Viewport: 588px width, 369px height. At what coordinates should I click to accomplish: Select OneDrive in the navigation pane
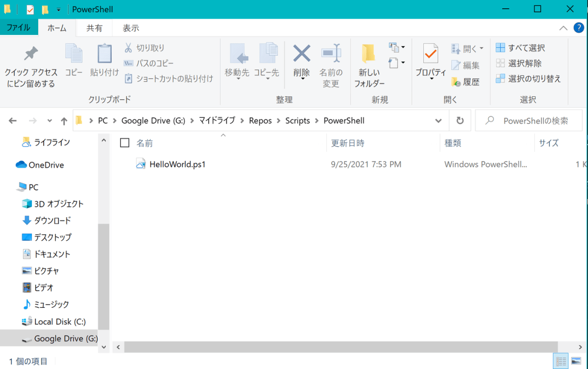click(40, 165)
